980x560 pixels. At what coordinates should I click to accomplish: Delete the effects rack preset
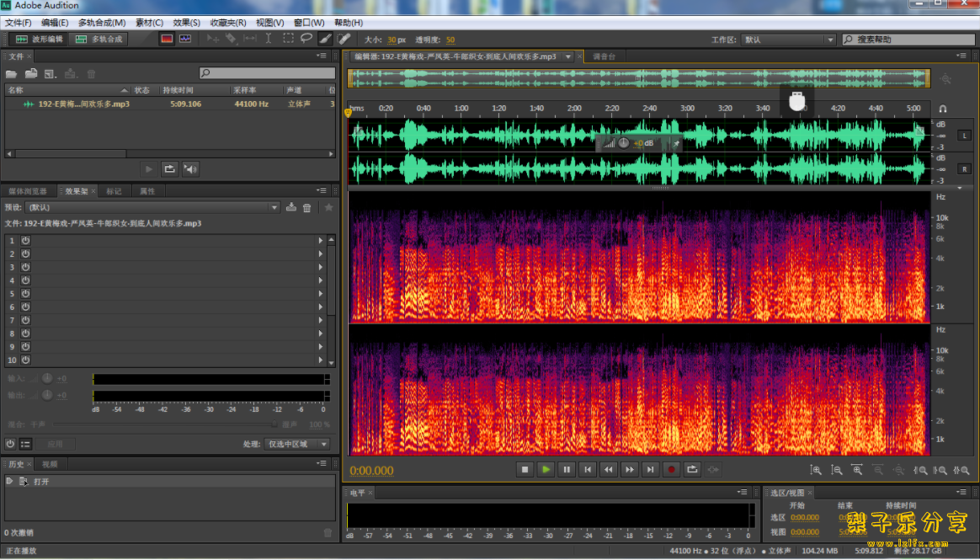pyautogui.click(x=306, y=207)
